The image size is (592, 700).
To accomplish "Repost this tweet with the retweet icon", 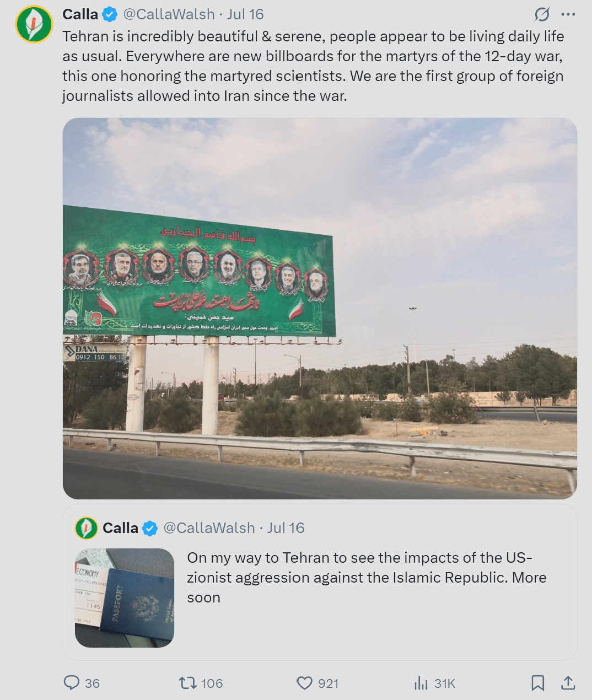I will tap(187, 683).
